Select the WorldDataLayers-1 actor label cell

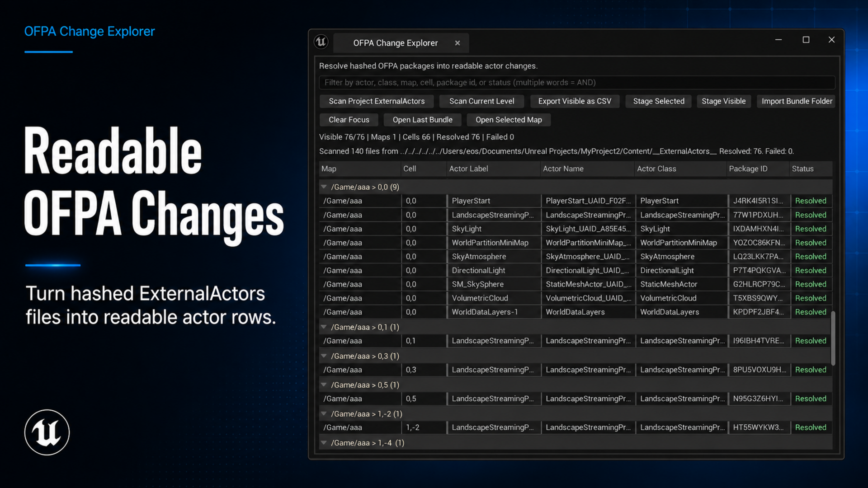coord(494,312)
